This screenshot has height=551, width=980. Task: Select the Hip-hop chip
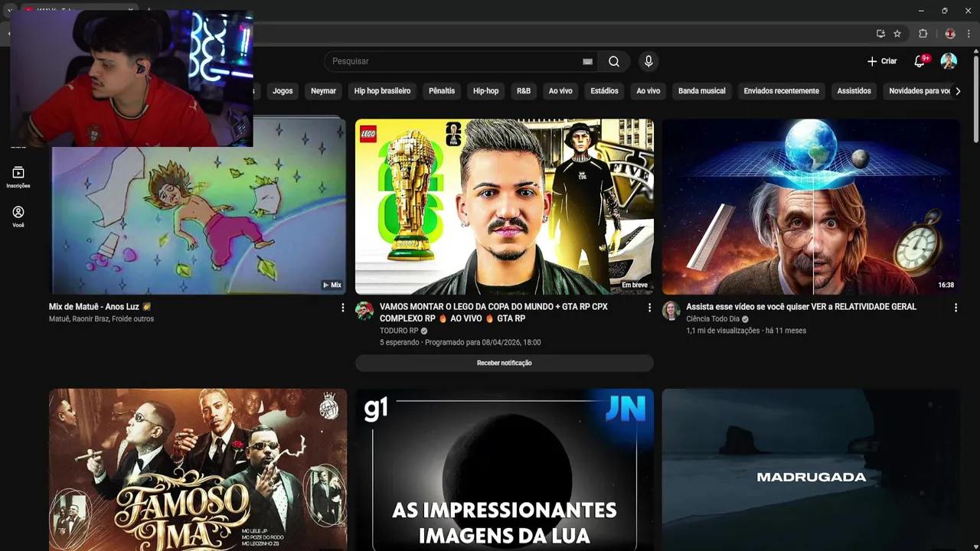(485, 91)
